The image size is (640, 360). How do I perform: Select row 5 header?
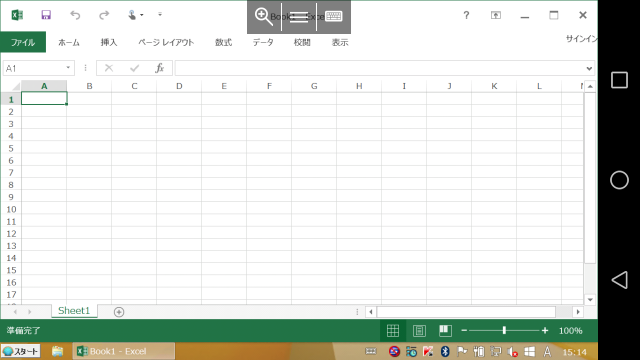click(x=11, y=149)
